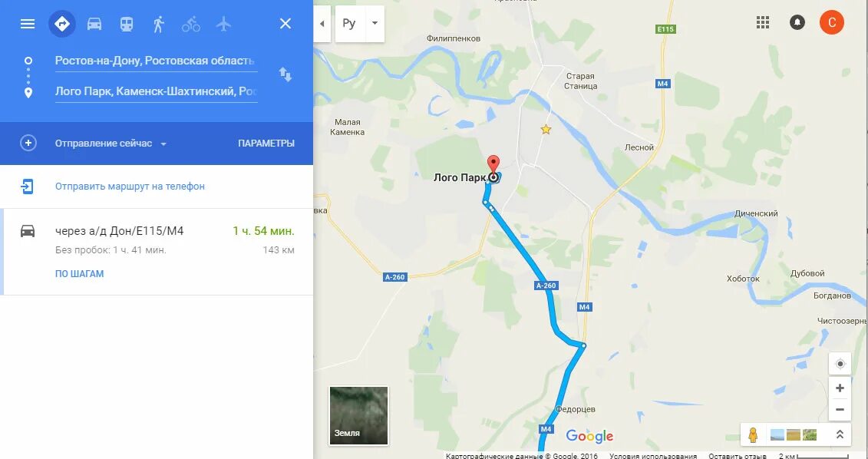Expand the Отправление сейчас departure dropdown
This screenshot has height=459, width=868.
point(111,144)
